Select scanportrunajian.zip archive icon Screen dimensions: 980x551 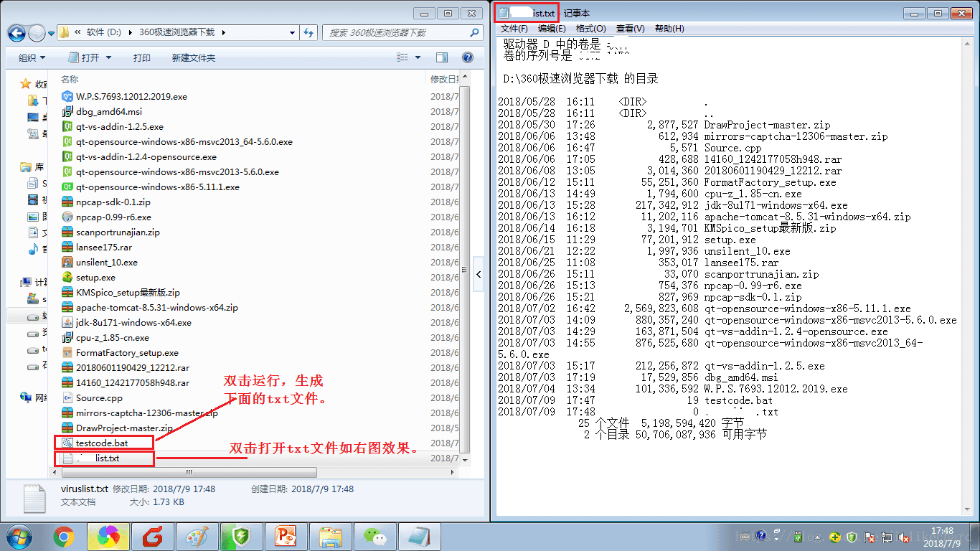(68, 232)
